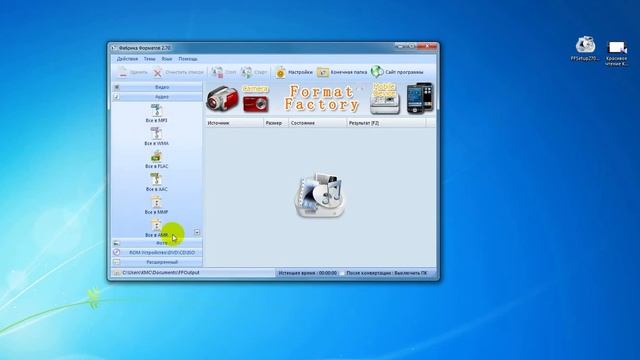Click the Format Factory banner logo

[321, 98]
